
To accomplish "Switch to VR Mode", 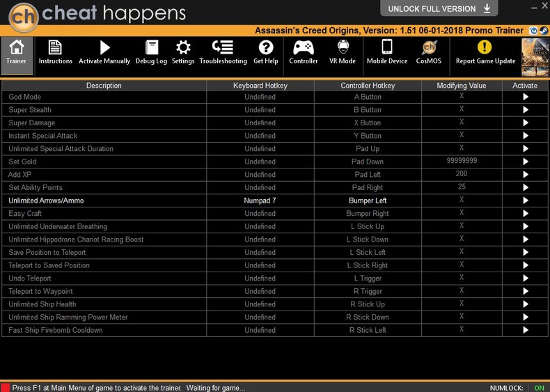I will click(x=343, y=53).
